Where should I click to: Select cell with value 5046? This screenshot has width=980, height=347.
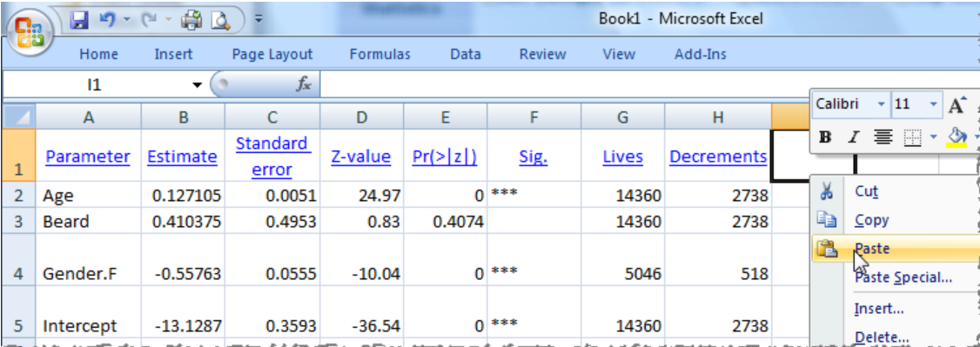point(623,260)
